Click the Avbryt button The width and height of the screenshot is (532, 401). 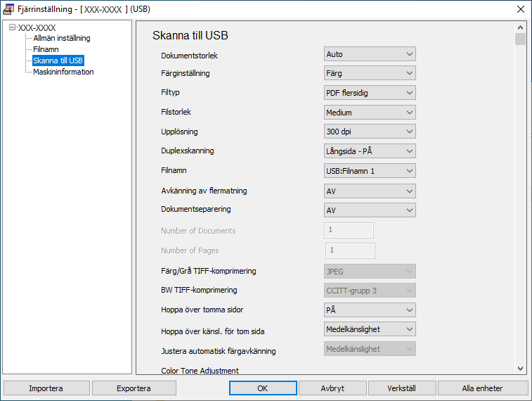332,388
